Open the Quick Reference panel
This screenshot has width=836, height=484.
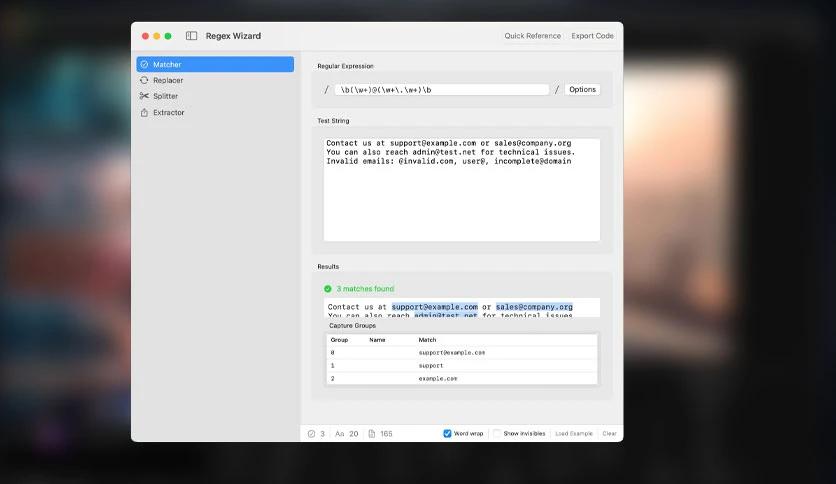click(x=532, y=36)
